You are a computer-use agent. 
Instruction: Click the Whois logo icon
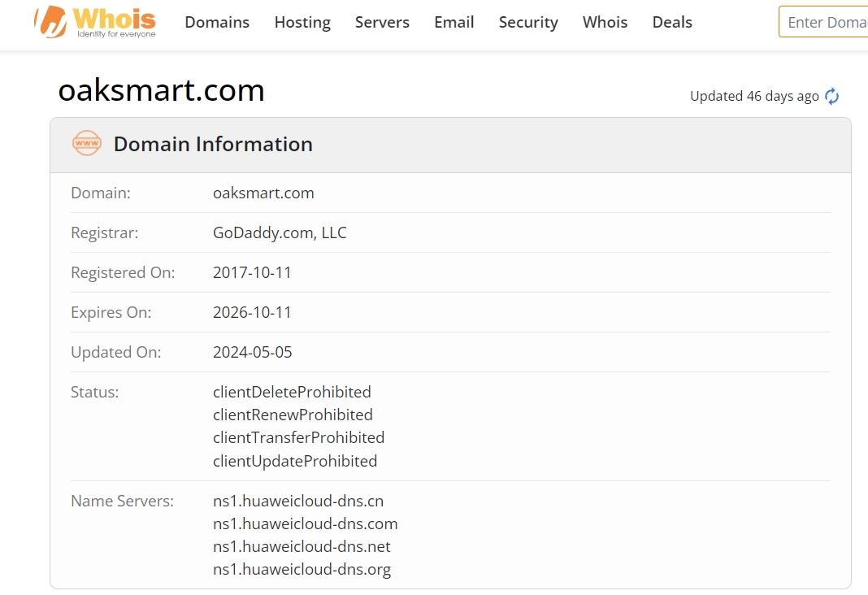coord(95,22)
